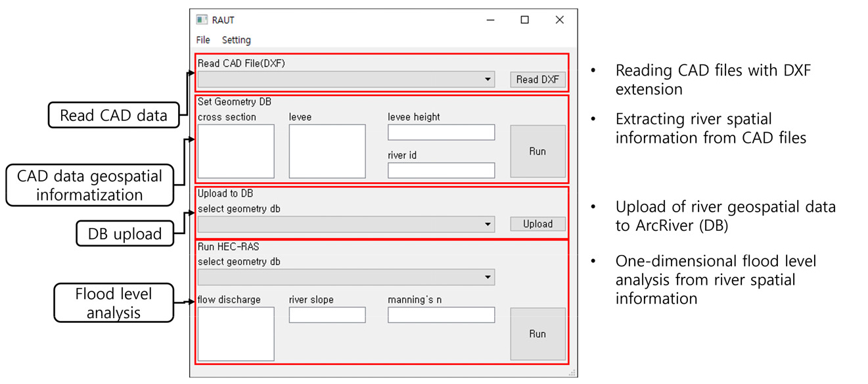Image resolution: width=868 pixels, height=384 pixels.
Task: Click the river id input field
Action: pos(441,170)
